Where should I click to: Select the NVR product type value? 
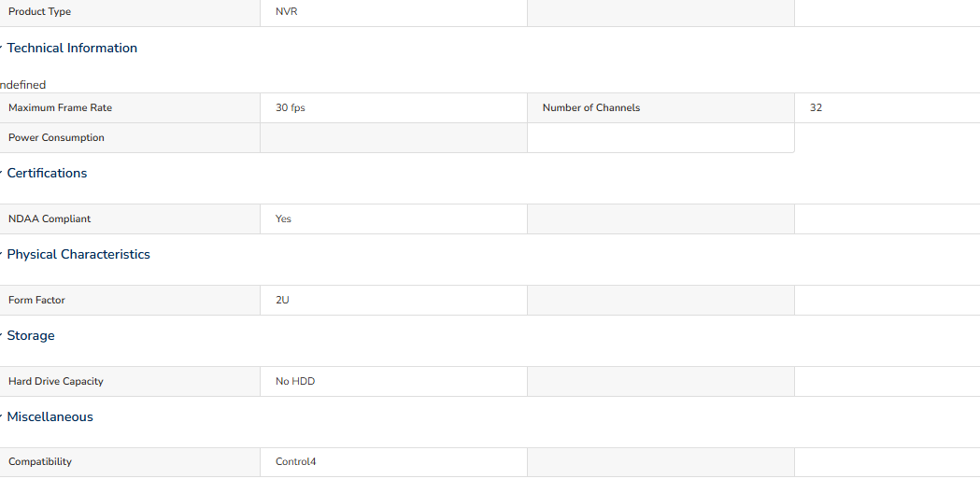click(286, 11)
